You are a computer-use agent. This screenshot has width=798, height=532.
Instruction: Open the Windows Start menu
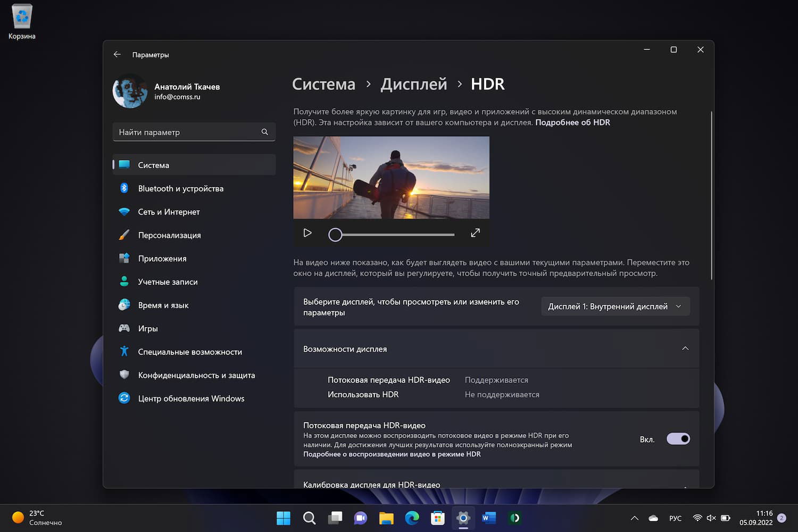tap(284, 518)
